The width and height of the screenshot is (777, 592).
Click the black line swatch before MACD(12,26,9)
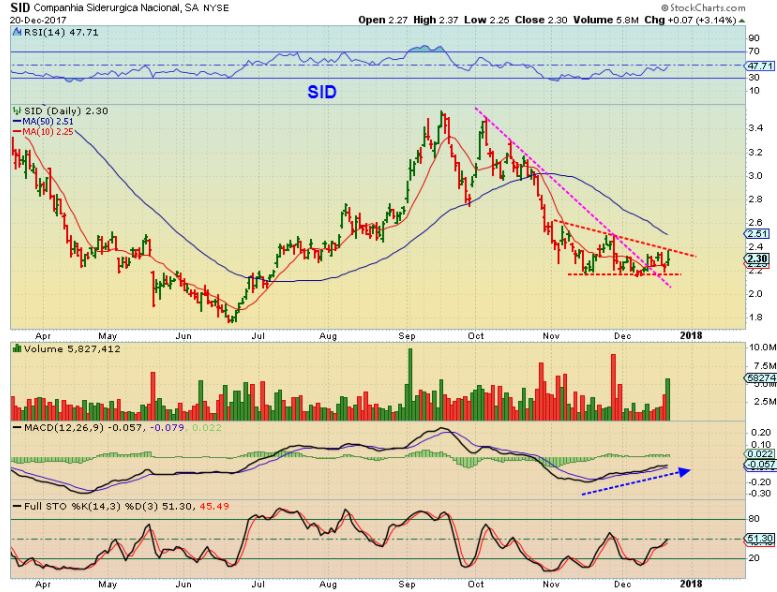pyautogui.click(x=18, y=428)
